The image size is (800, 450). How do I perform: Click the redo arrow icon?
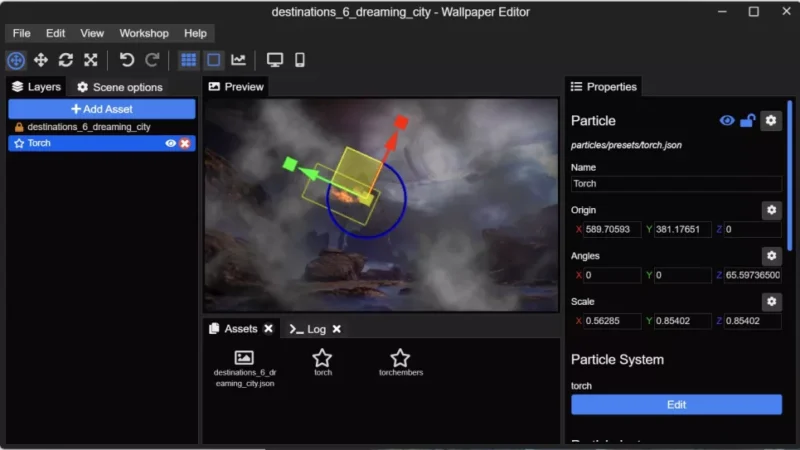tap(152, 60)
